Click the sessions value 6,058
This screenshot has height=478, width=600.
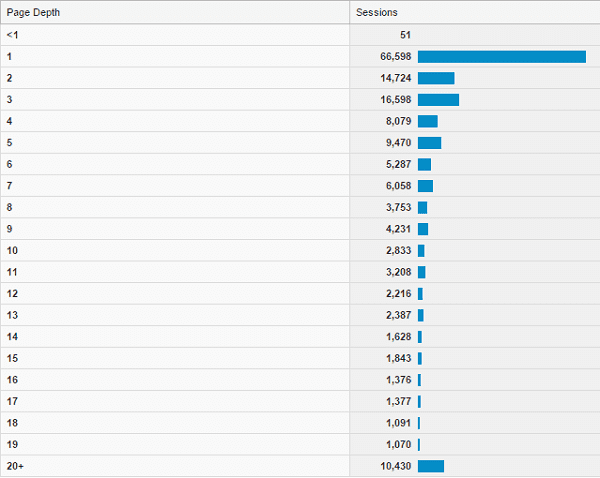click(x=398, y=186)
